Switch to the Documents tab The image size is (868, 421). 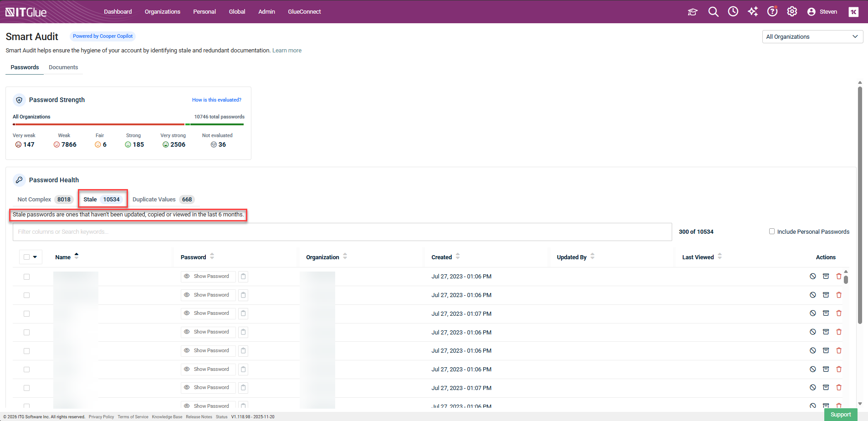pyautogui.click(x=63, y=67)
